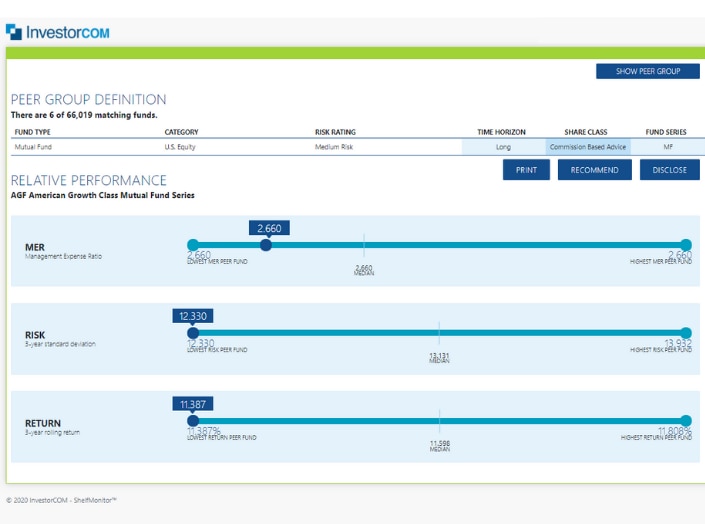Click the 2020 InvestorCOM ShelfMonitor footer text
The width and height of the screenshot is (705, 524).
pyautogui.click(x=61, y=500)
